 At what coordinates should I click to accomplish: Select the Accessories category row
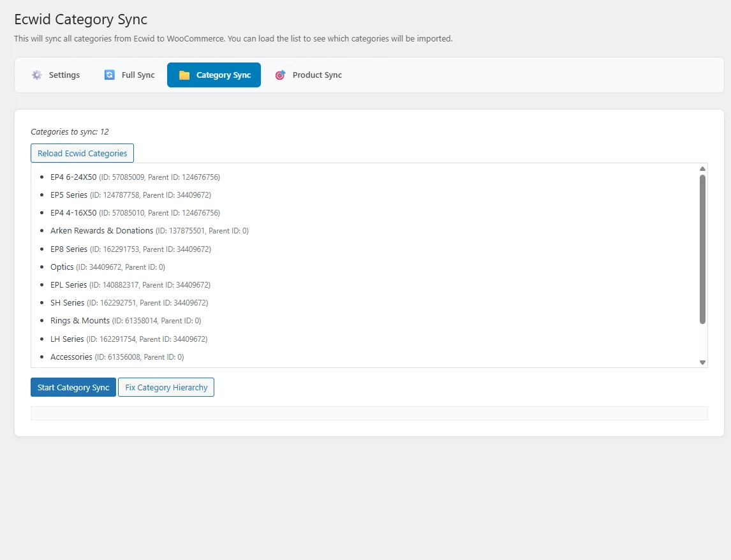[x=117, y=357]
